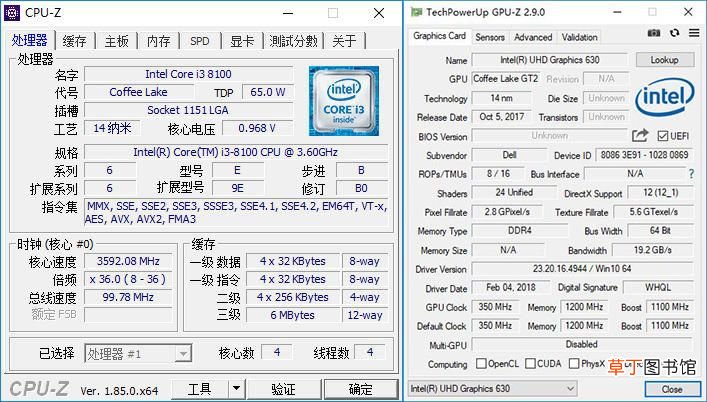Click the 验证 button

(284, 388)
